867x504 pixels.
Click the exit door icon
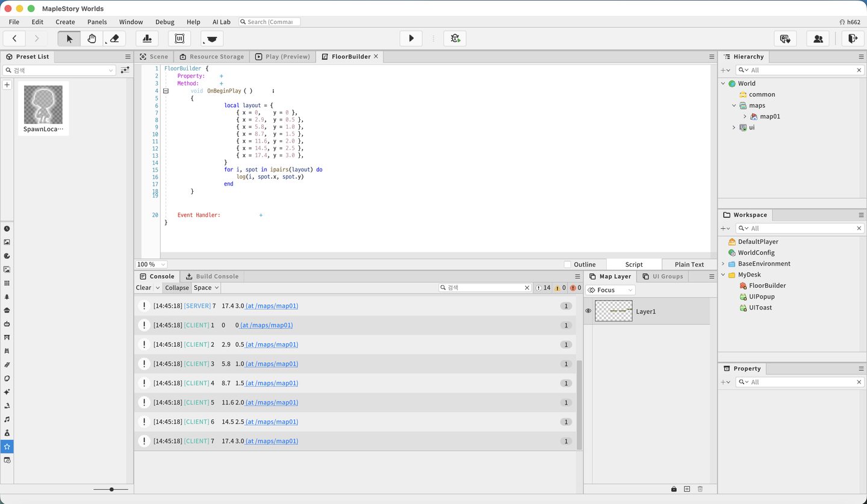tap(853, 39)
